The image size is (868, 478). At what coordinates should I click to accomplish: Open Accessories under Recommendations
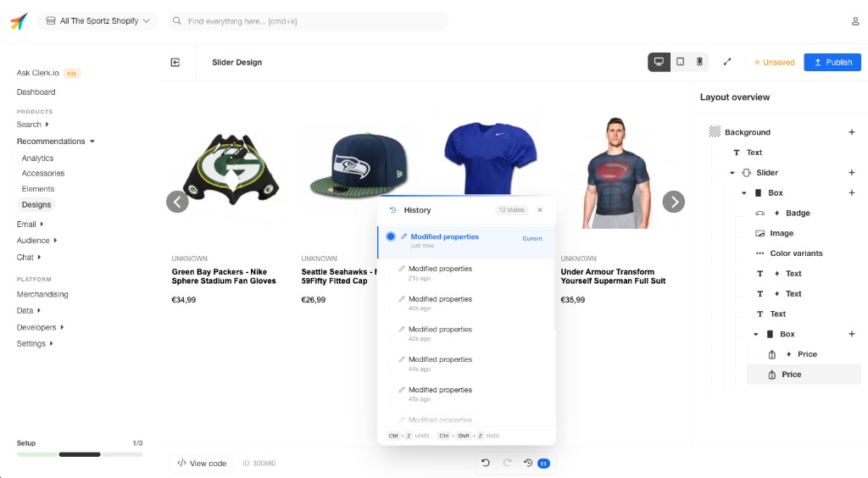(43, 173)
